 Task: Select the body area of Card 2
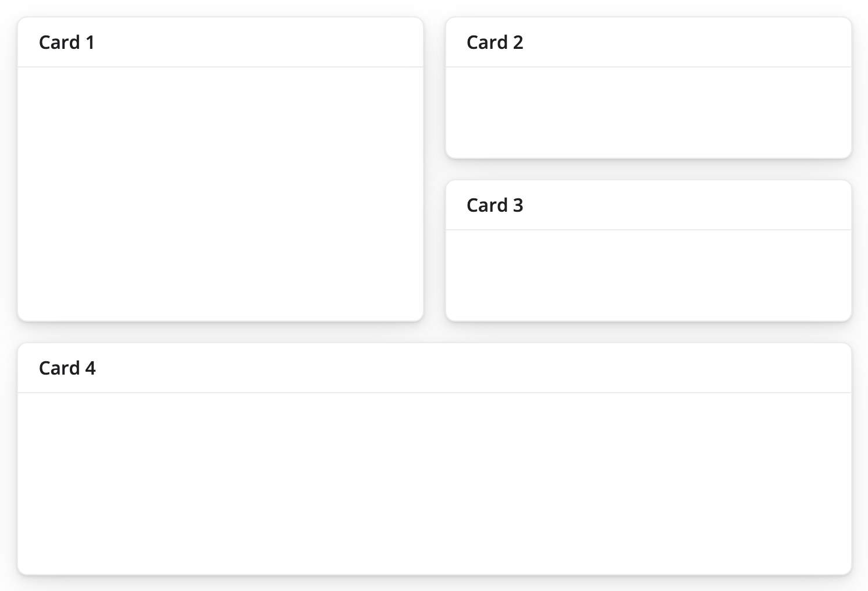pyautogui.click(x=648, y=112)
